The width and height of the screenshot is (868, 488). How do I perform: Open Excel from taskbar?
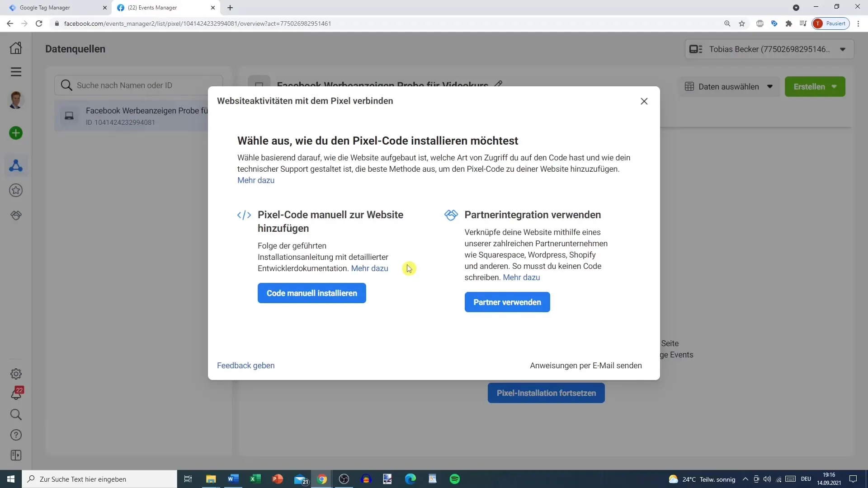[255, 479]
